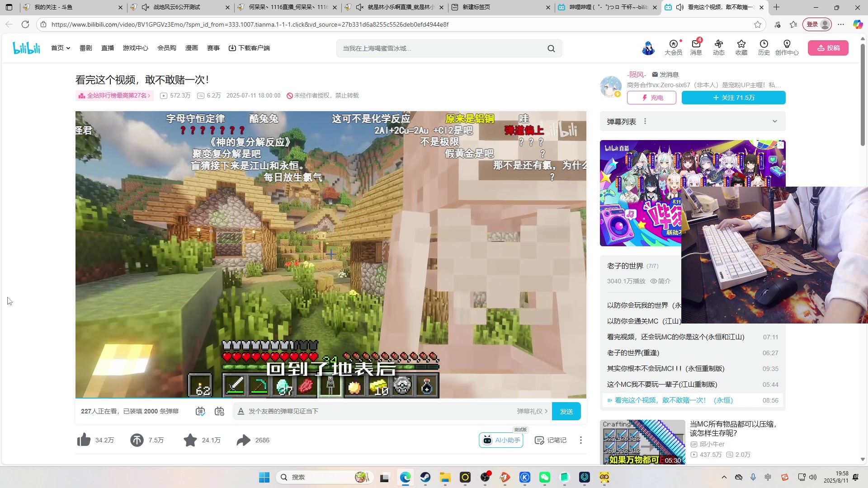Play playlist item 老子的世界(重逢)
This screenshot has width=868, height=488.
click(x=692, y=353)
